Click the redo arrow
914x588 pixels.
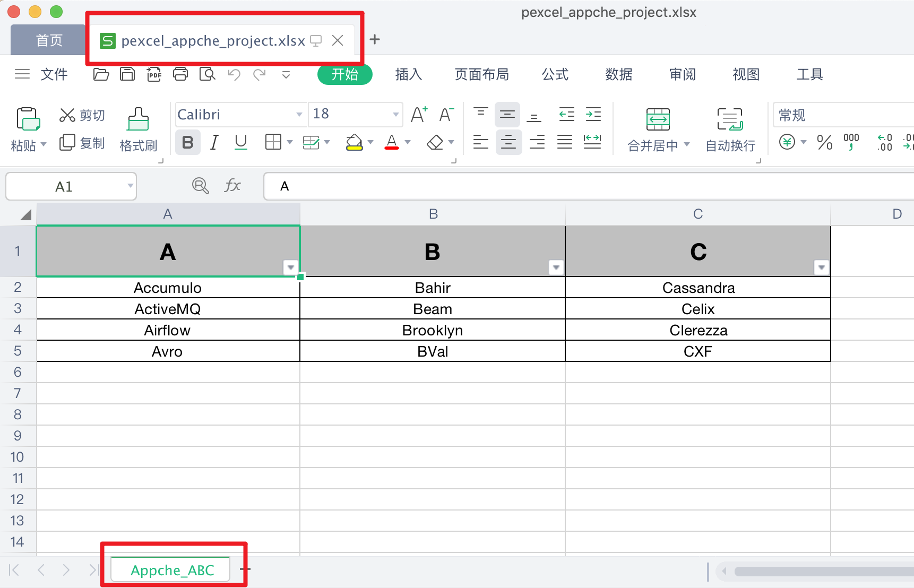tap(260, 74)
